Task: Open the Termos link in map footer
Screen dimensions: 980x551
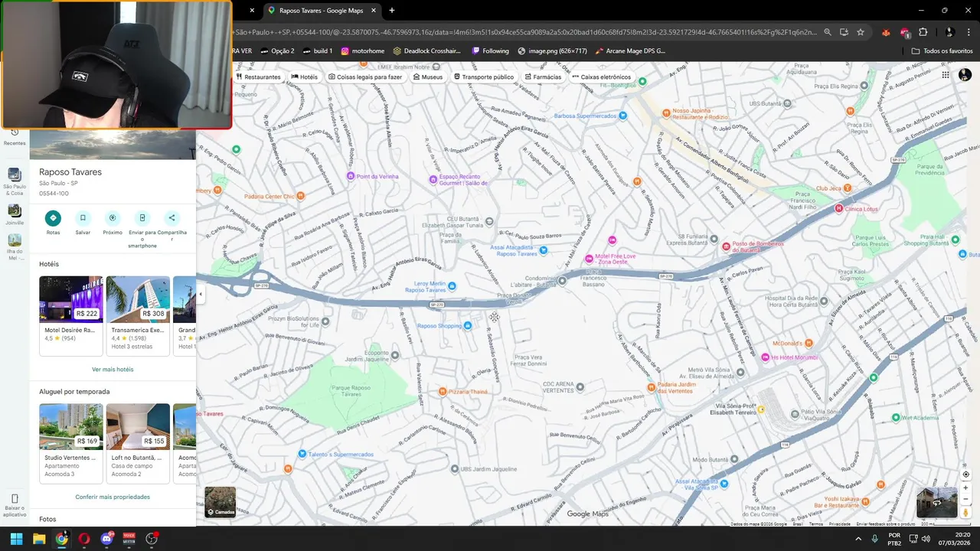Action: tap(816, 524)
